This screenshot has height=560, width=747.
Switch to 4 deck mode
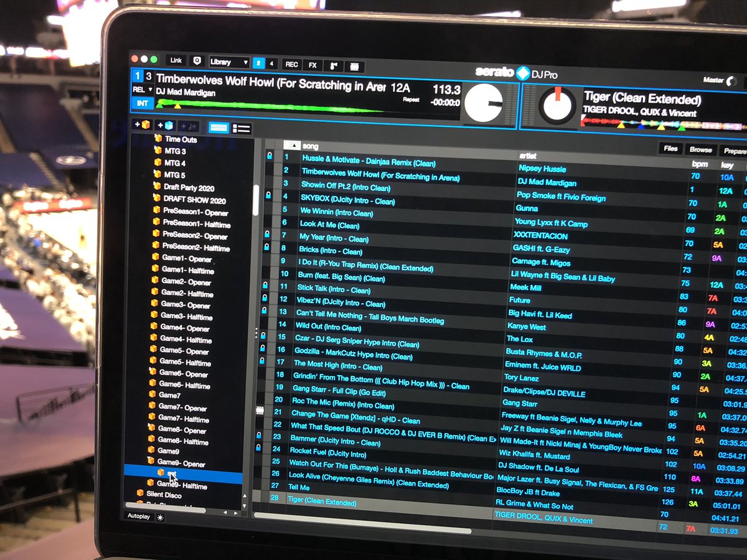272,63
